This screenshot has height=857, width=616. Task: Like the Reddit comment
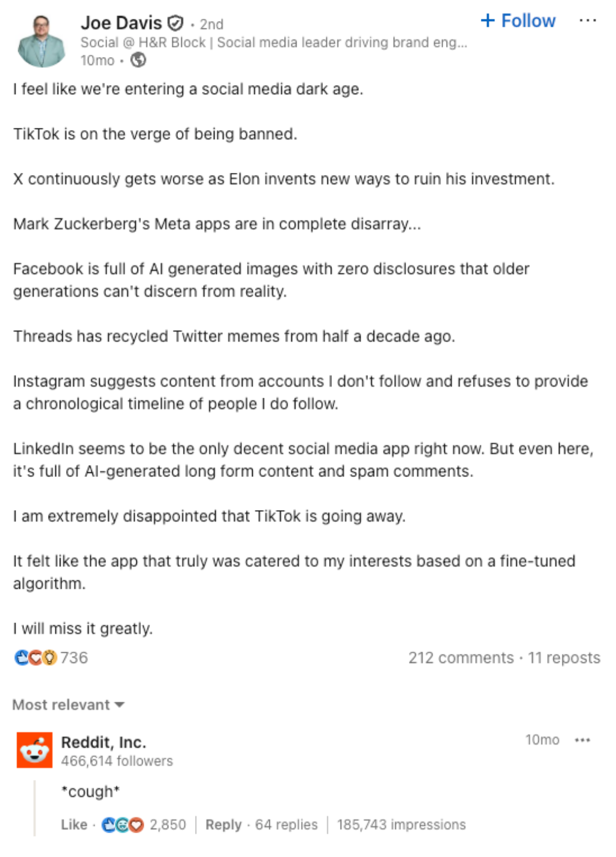coord(74,824)
